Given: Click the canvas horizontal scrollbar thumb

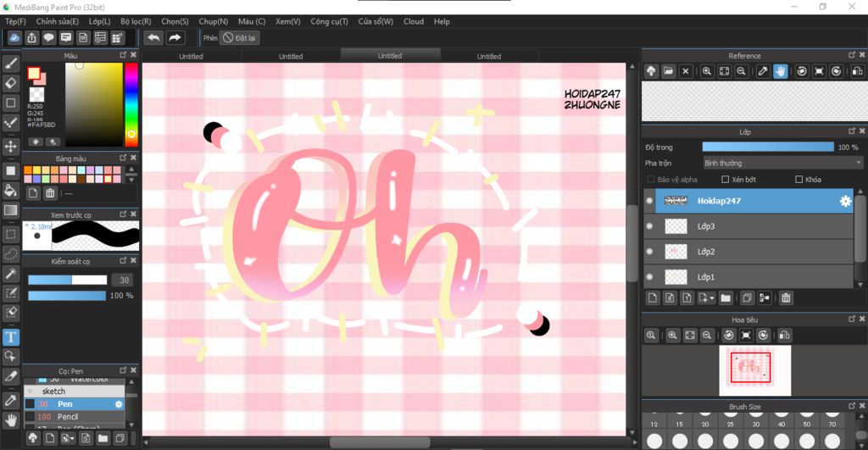Looking at the screenshot, I should point(380,442).
